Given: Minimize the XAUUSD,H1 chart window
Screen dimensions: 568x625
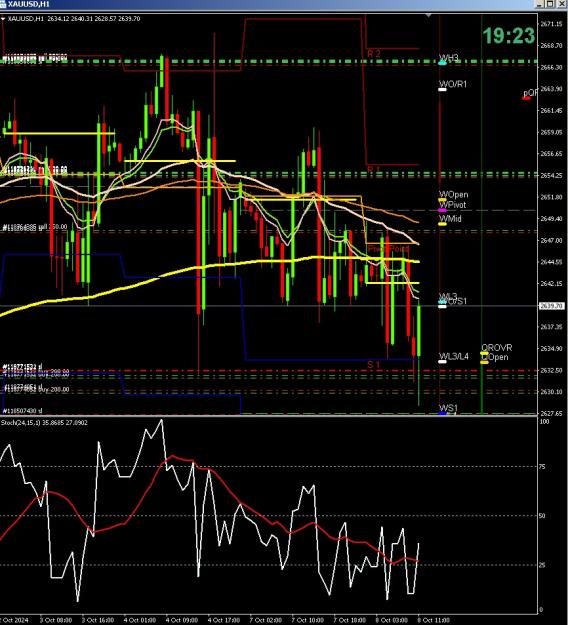Looking at the screenshot, I should tap(540, 4).
